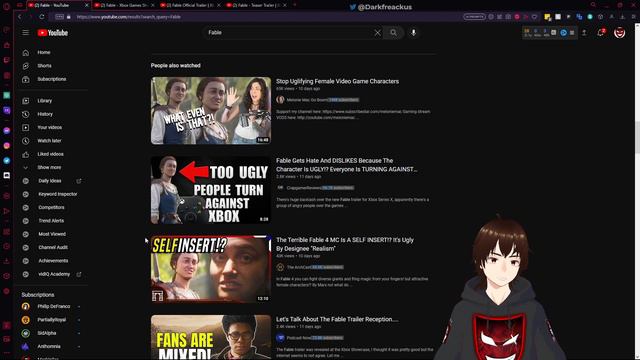
Task: Go back in browser history
Action: click(x=20, y=17)
